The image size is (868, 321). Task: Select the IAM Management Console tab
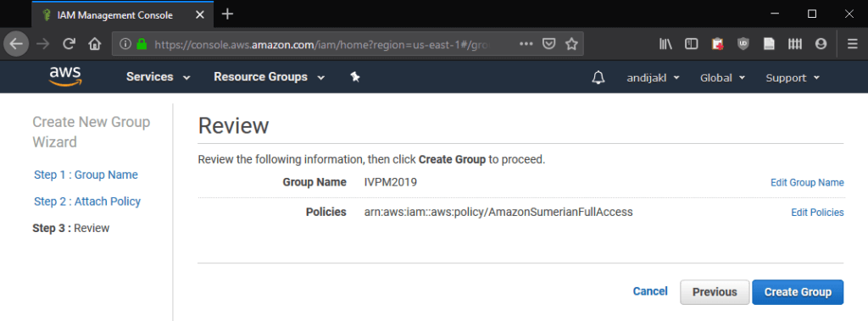click(121, 15)
